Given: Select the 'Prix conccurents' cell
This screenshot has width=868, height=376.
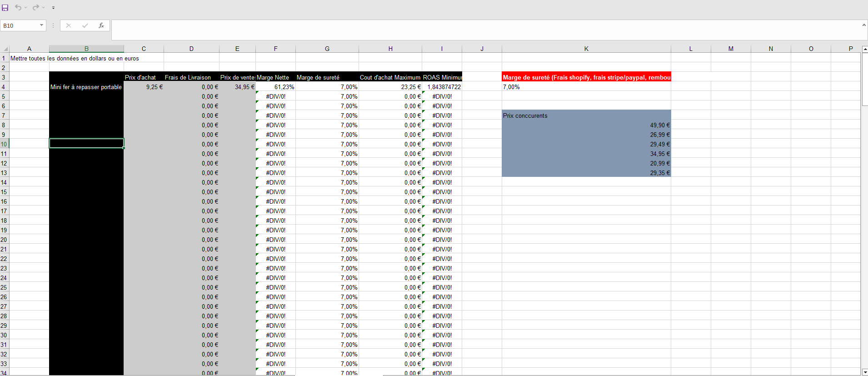Looking at the screenshot, I should (586, 115).
